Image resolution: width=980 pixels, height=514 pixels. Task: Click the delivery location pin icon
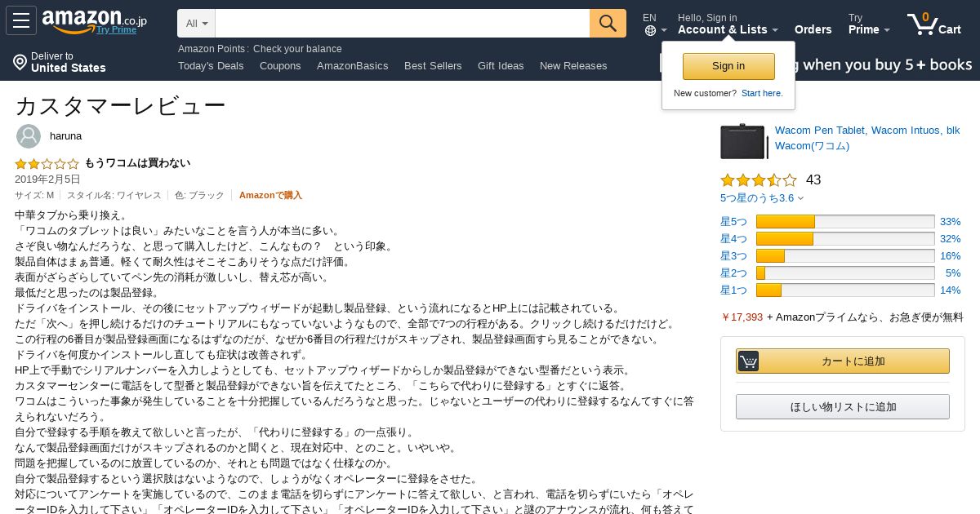pyautogui.click(x=20, y=62)
